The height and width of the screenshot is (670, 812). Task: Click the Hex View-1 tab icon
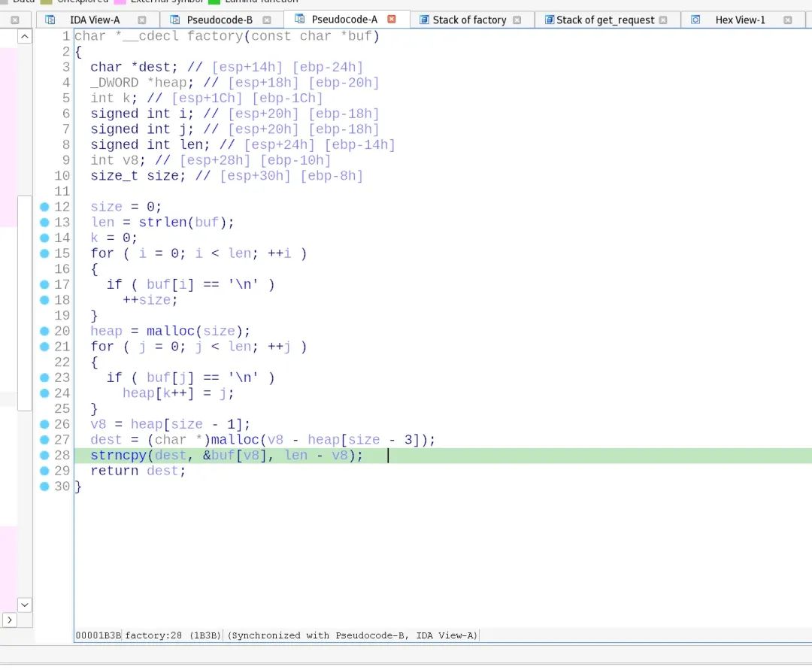coord(696,20)
